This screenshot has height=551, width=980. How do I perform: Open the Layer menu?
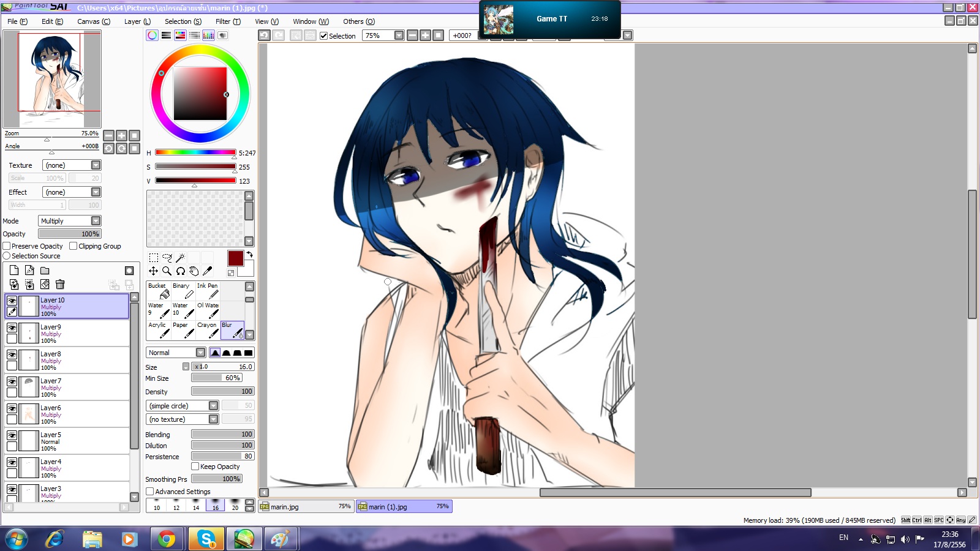[137, 21]
